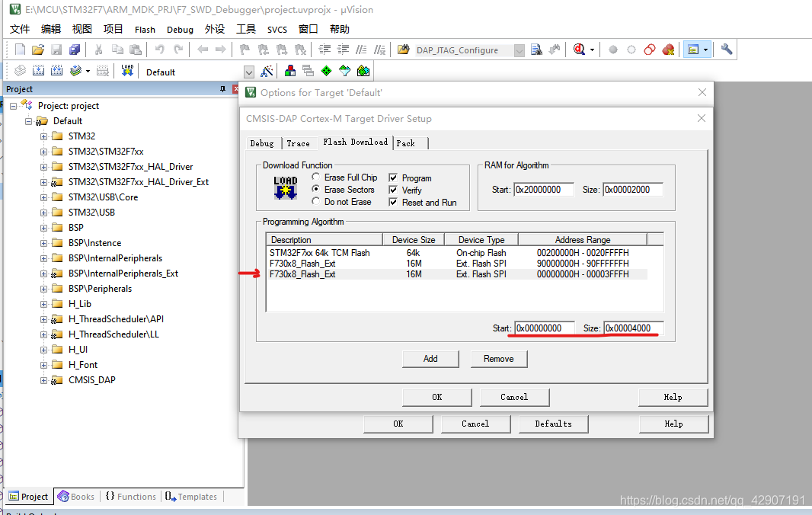Screen dimensions: 812x515
Task: Click Programming Algorithm Size field
Action: [634, 328]
